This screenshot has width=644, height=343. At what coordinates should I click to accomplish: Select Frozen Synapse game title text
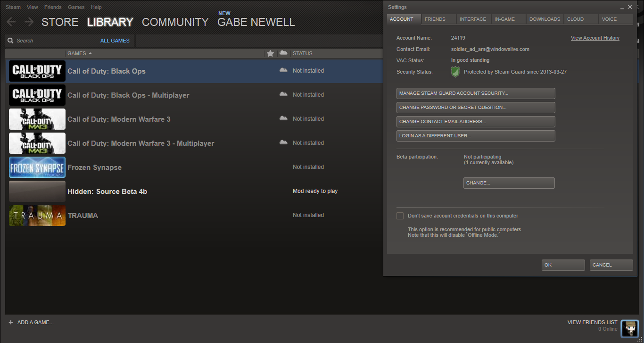(x=94, y=167)
